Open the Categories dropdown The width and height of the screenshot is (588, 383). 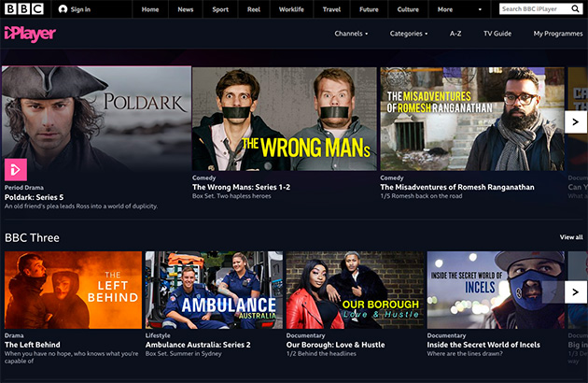point(409,34)
